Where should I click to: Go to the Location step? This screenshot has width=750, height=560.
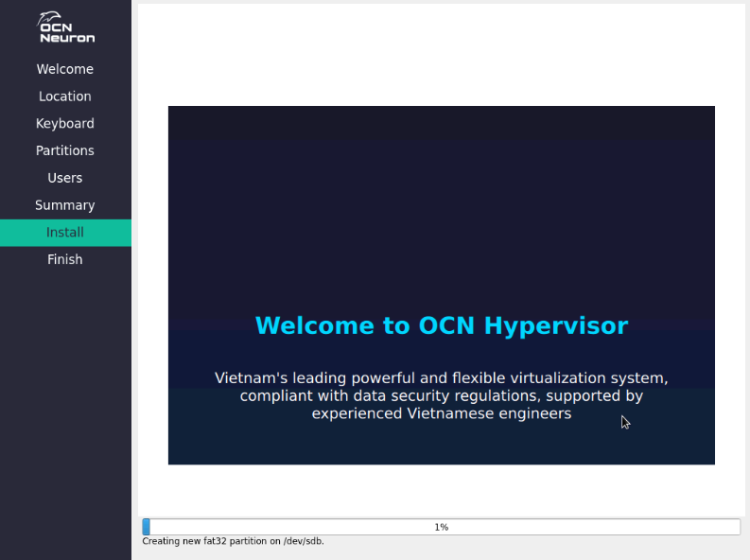point(65,96)
